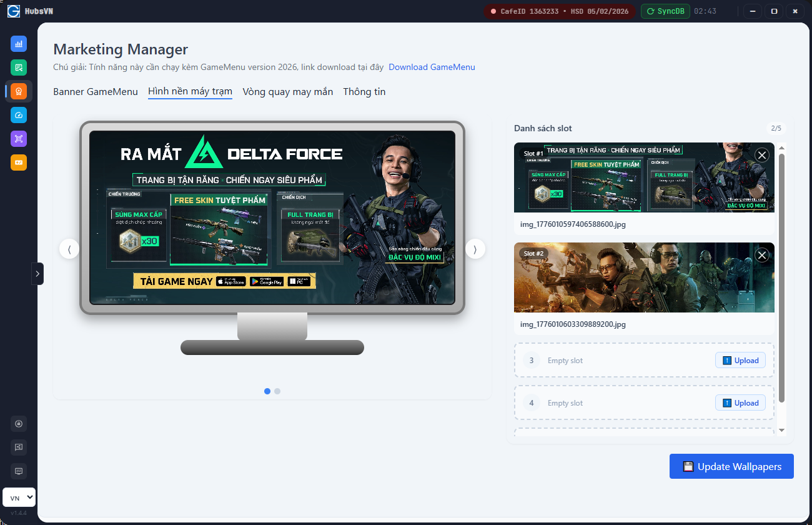Open the chat share feedback icon
This screenshot has width=812, height=525.
click(19, 447)
